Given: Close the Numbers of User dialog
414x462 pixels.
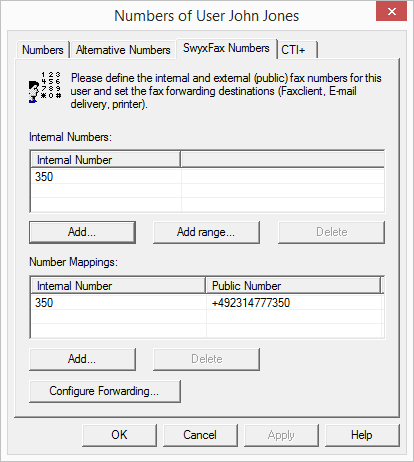Looking at the screenshot, I should coord(391,12).
